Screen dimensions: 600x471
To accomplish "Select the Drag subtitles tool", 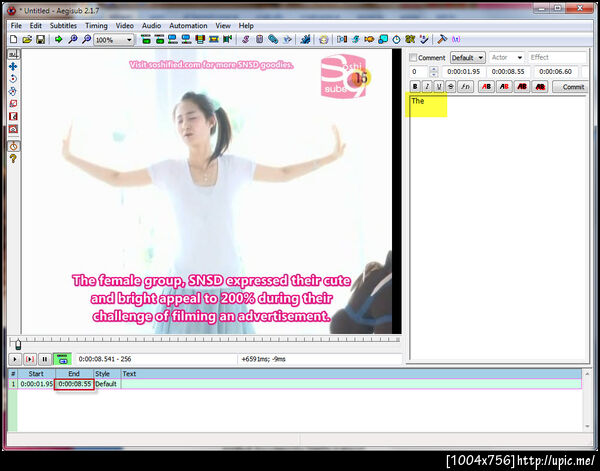I will point(13,67).
